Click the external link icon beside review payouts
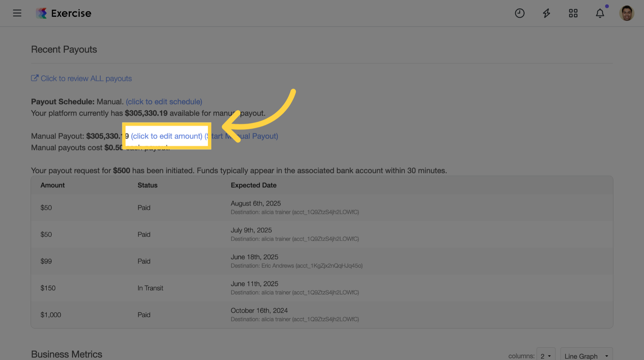 point(35,78)
